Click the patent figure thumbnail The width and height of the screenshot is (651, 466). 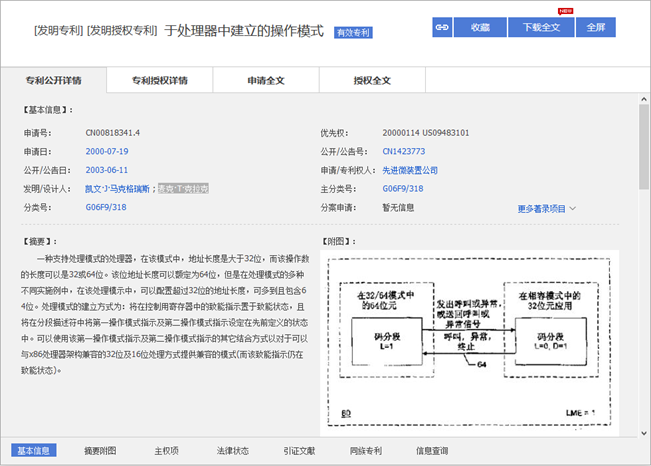pos(469,342)
